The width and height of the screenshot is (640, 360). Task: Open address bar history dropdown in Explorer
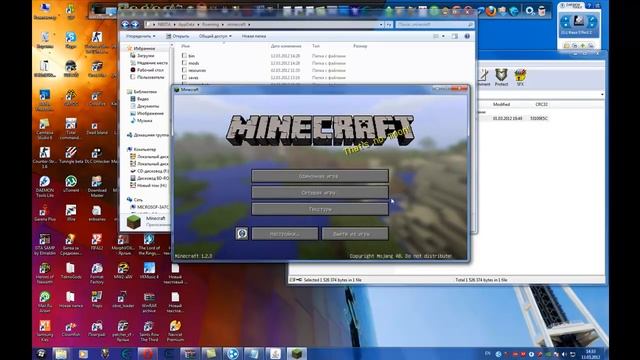[x=381, y=24]
